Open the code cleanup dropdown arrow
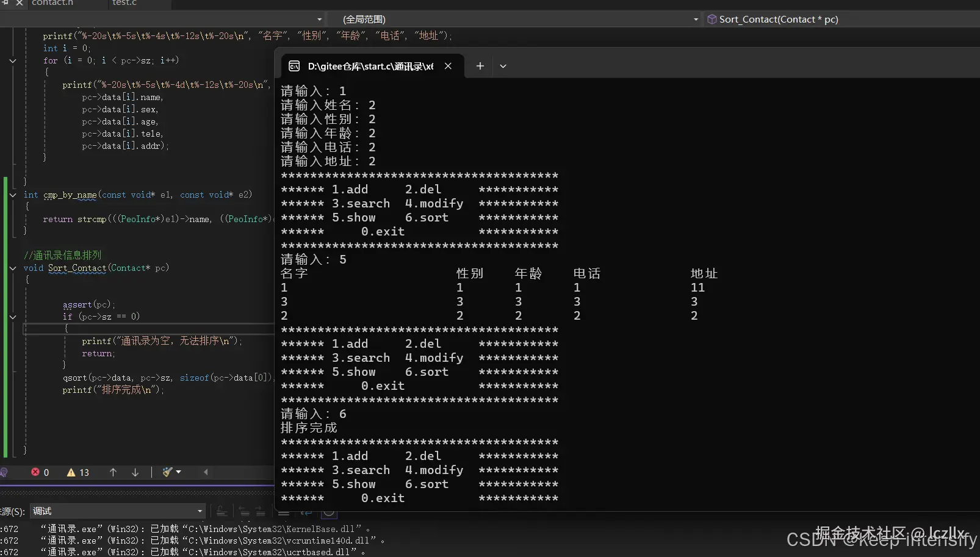This screenshot has width=980, height=557. tap(179, 472)
